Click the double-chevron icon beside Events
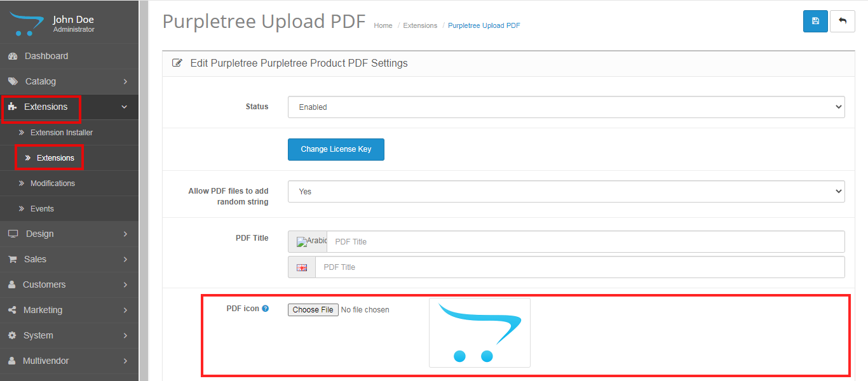 [22, 209]
